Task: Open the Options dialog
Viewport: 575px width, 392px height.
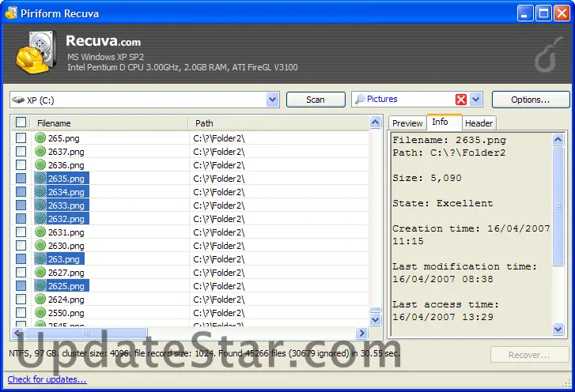Action: [x=531, y=100]
